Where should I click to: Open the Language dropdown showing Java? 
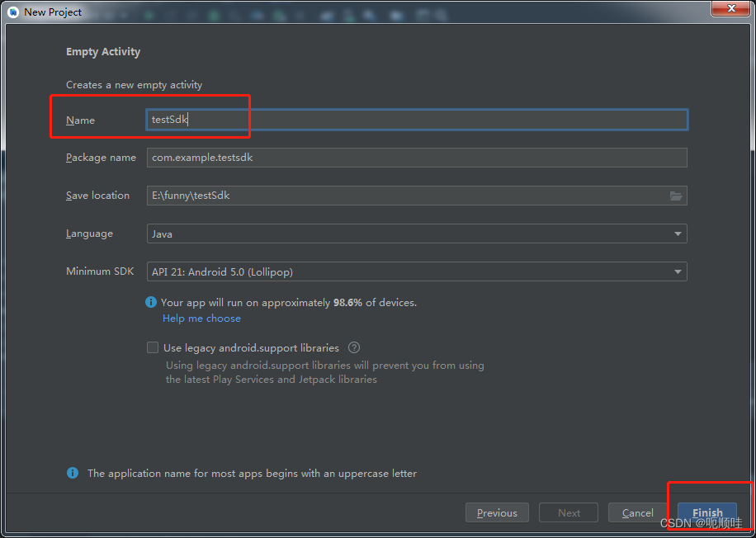tap(413, 234)
